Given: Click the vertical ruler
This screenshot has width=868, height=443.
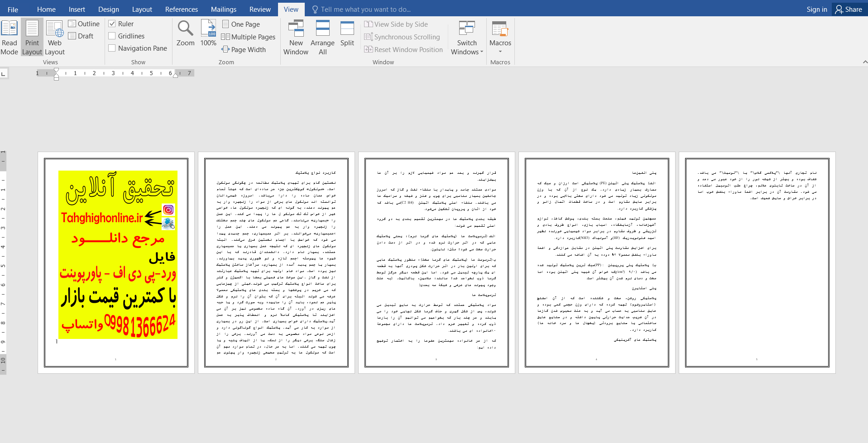Looking at the screenshot, I should pyautogui.click(x=3, y=262).
